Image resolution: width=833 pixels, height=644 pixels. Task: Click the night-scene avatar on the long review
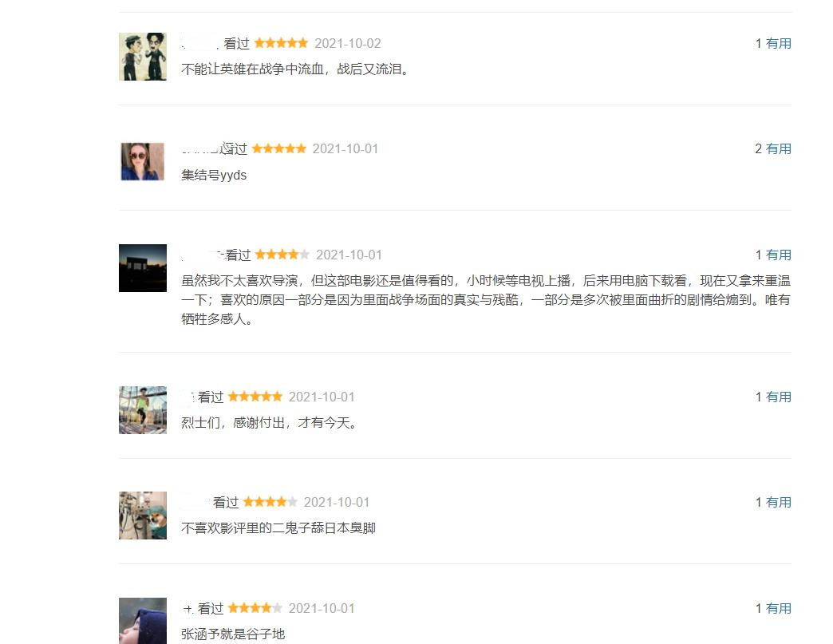click(142, 268)
